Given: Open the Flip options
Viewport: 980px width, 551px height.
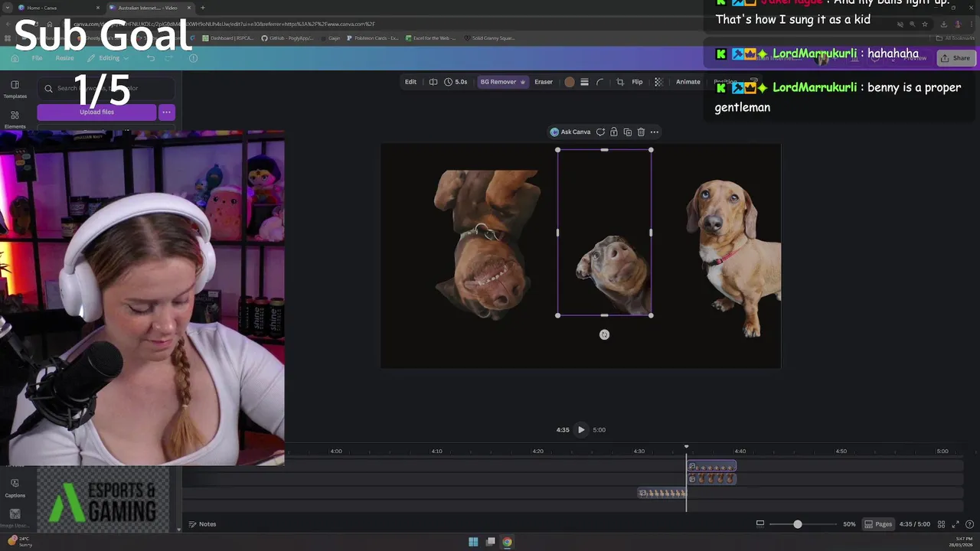Looking at the screenshot, I should (x=637, y=82).
